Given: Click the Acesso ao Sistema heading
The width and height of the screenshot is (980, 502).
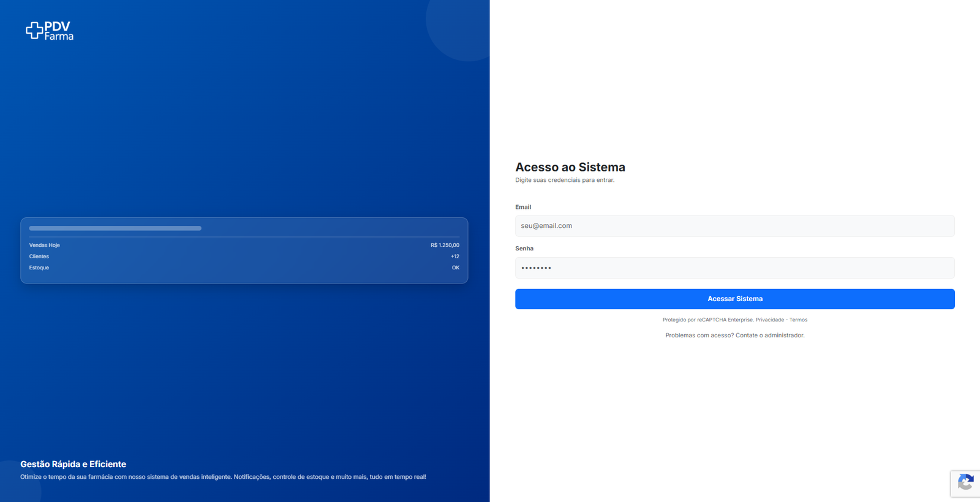Looking at the screenshot, I should [x=570, y=167].
